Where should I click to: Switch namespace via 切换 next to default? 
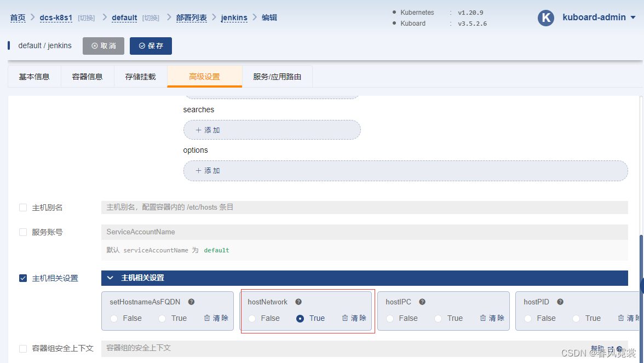151,18
